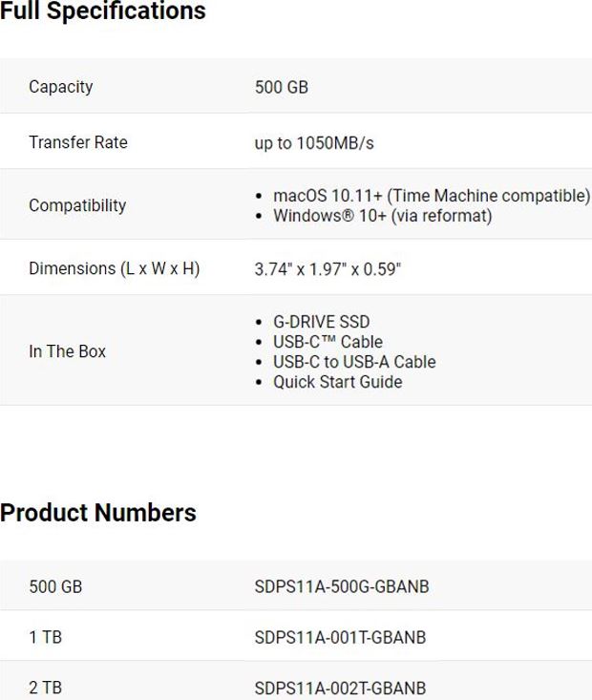Click the USB-C™ Cable list item
This screenshot has width=592, height=700.
point(328,342)
